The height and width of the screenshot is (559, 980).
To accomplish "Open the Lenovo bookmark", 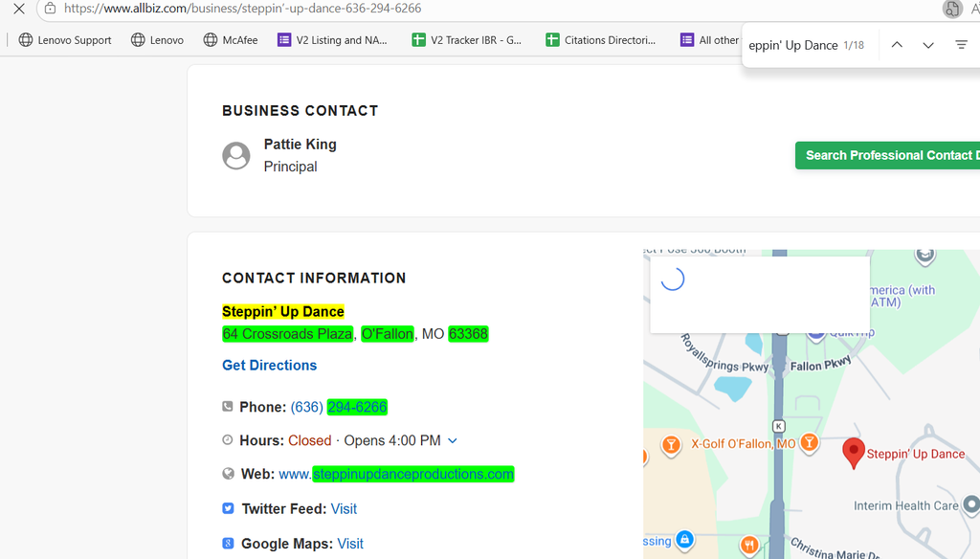I will 157,40.
